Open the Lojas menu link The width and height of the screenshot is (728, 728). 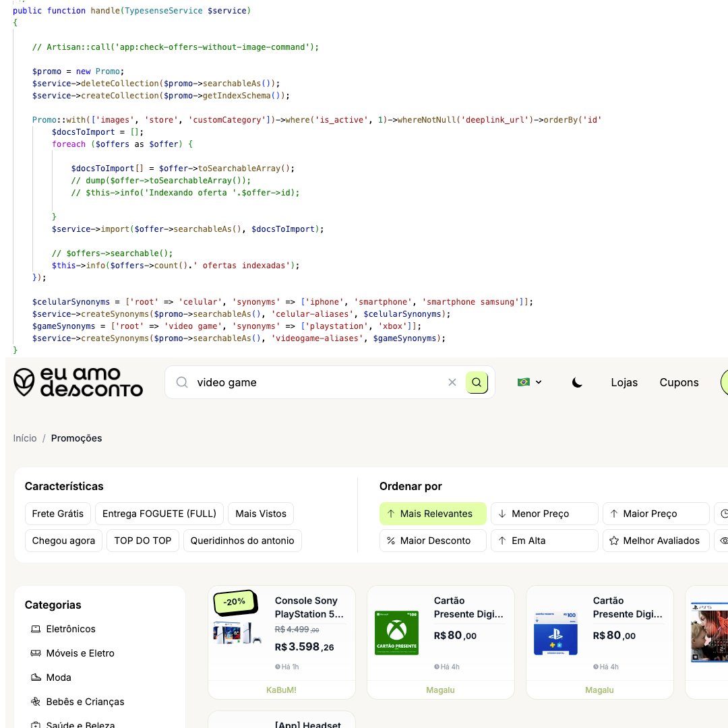[x=624, y=382]
